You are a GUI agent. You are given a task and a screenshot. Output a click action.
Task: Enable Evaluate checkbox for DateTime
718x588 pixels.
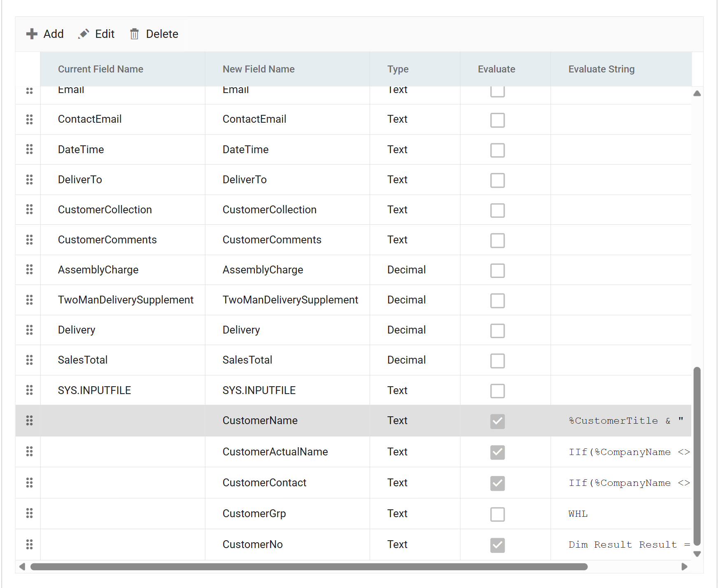point(497,150)
